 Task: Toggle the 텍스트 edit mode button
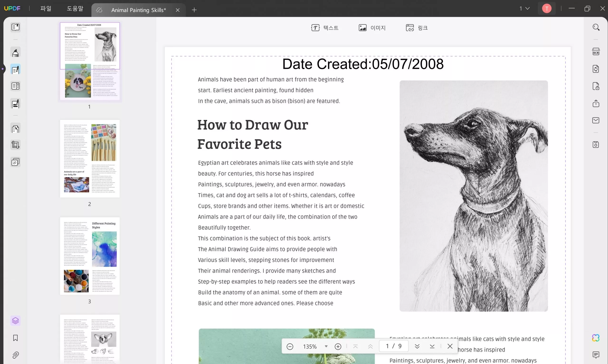pos(325,28)
